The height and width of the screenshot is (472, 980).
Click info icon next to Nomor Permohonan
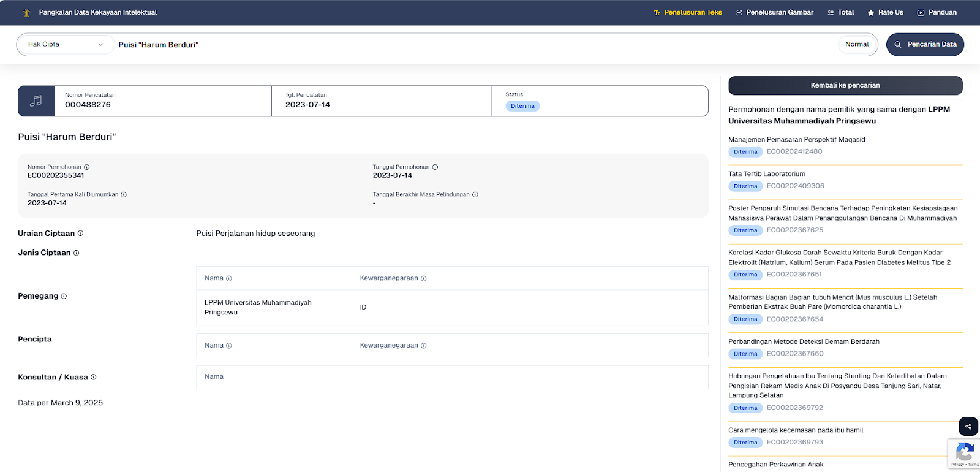pos(87,167)
